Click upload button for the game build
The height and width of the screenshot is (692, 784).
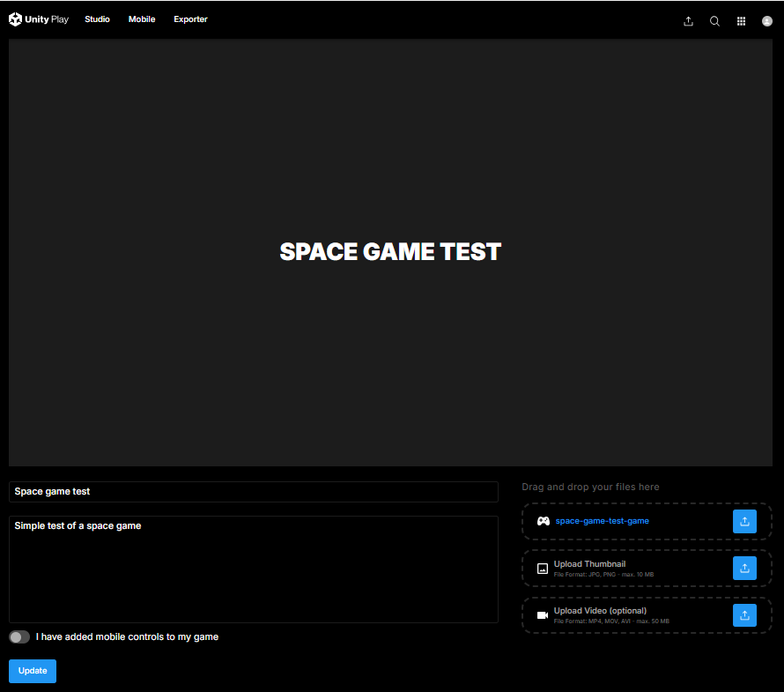tap(744, 521)
